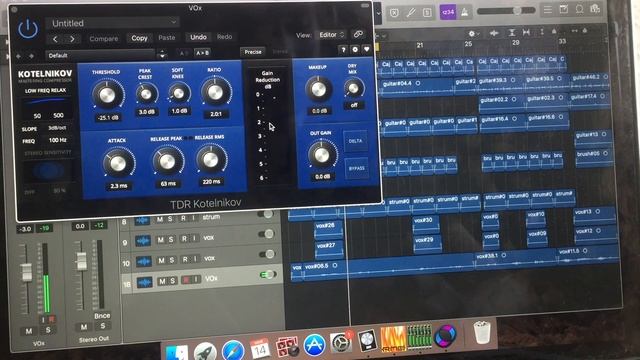Open Trash in the Dock
Screen dimensions: 640x360
pos(482,332)
